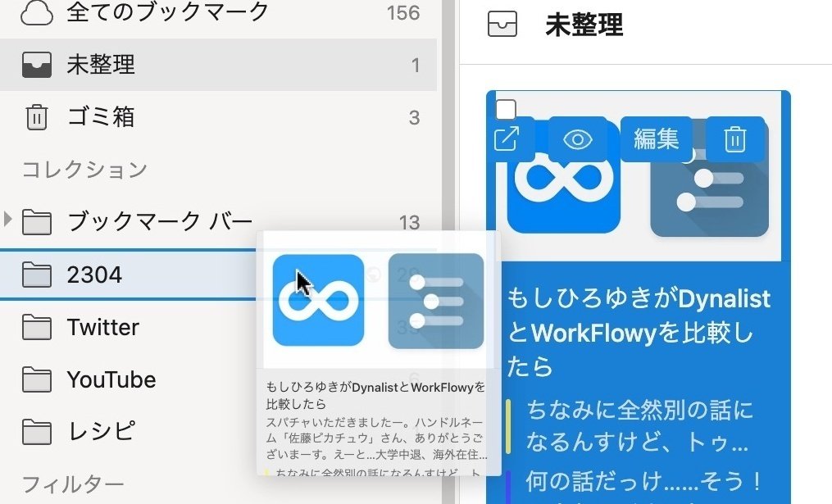This screenshot has width=832, height=504.
Task: Click the inbox icon beside the 未整理 page title
Action: 502,25
